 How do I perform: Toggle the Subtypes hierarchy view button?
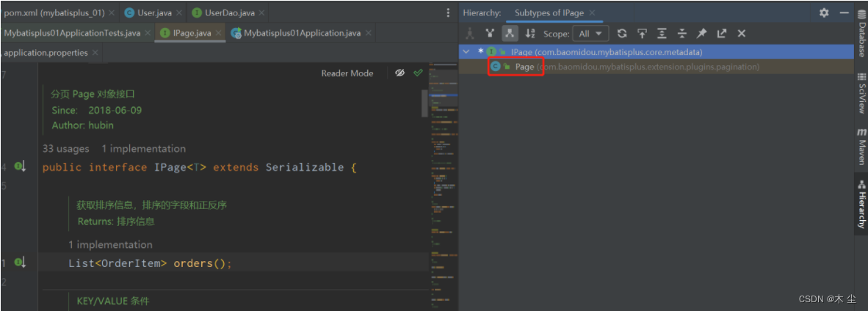coord(510,34)
